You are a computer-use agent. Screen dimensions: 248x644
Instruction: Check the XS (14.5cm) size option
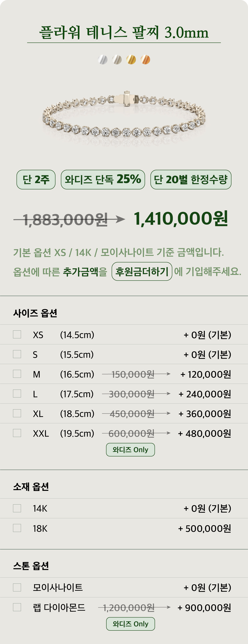(x=17, y=334)
